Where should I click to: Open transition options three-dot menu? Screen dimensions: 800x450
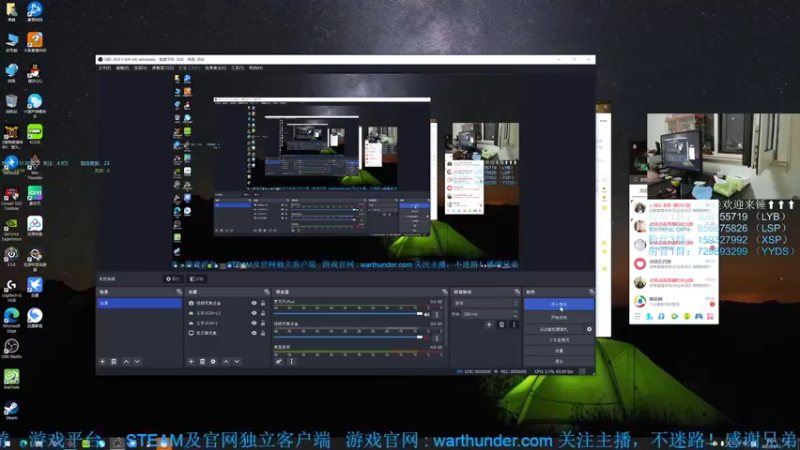point(514,324)
